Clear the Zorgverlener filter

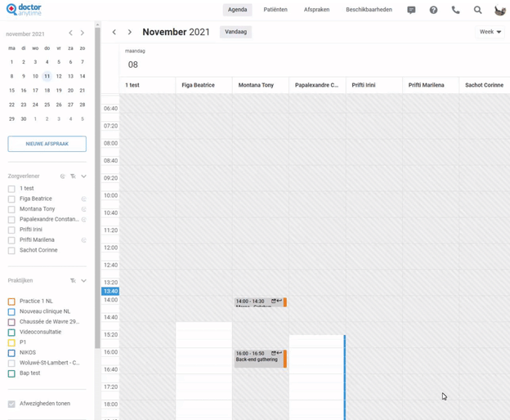(x=73, y=176)
